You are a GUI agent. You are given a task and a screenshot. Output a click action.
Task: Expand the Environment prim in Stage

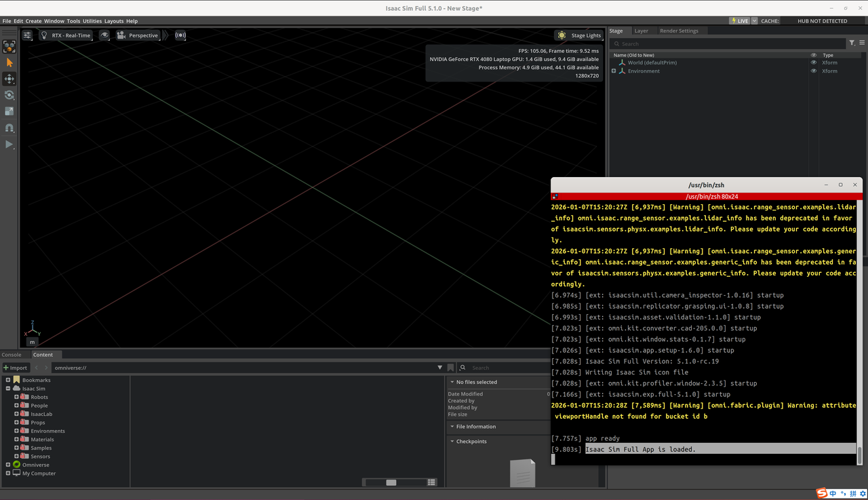point(614,71)
